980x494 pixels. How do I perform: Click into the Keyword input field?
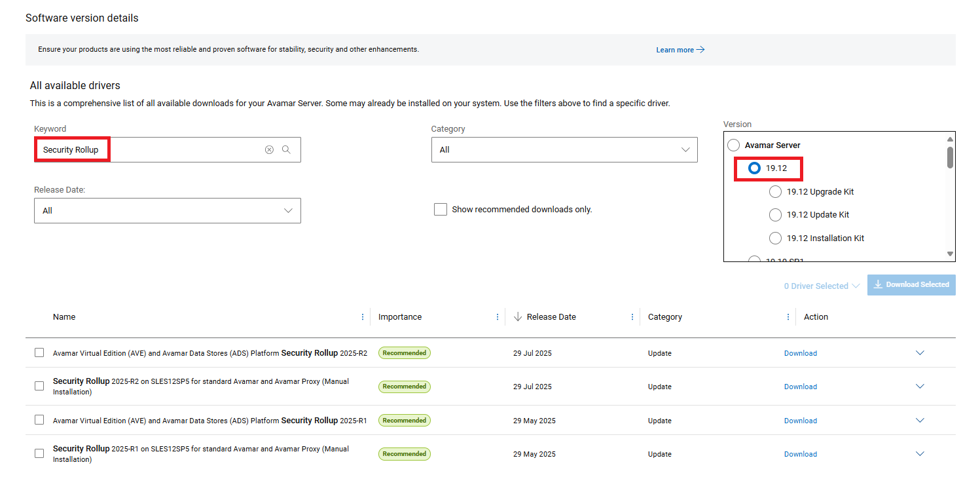[x=183, y=150]
